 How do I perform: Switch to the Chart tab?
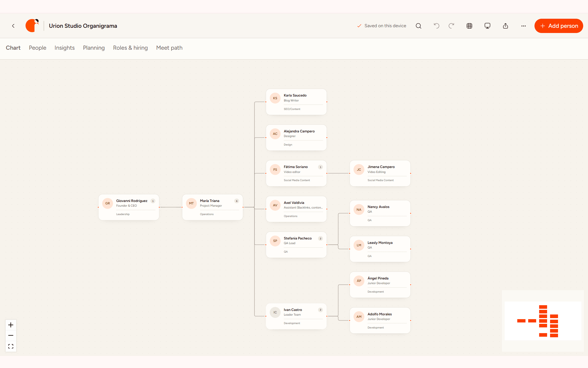pos(13,48)
